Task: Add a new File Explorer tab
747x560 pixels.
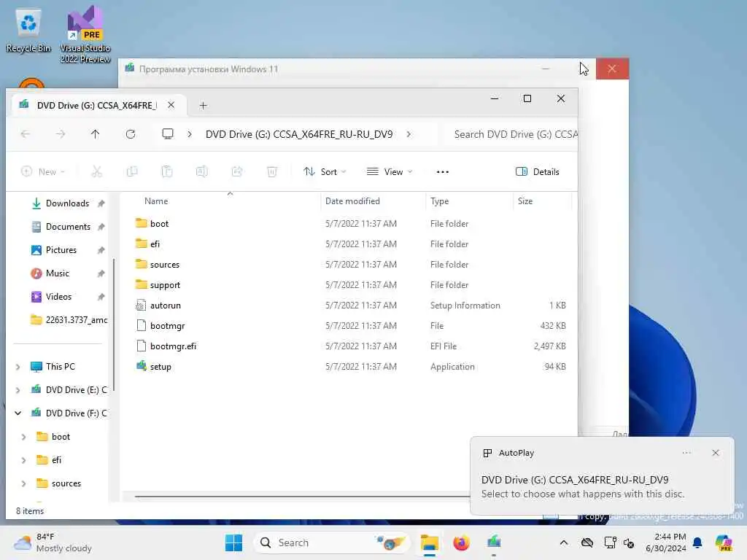Action: 203,106
